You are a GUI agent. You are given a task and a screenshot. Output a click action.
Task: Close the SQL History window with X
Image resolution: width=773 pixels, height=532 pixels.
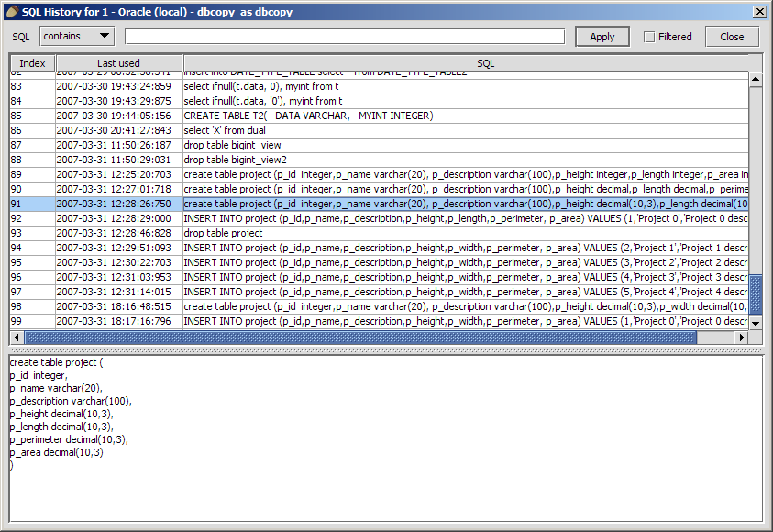(x=761, y=11)
